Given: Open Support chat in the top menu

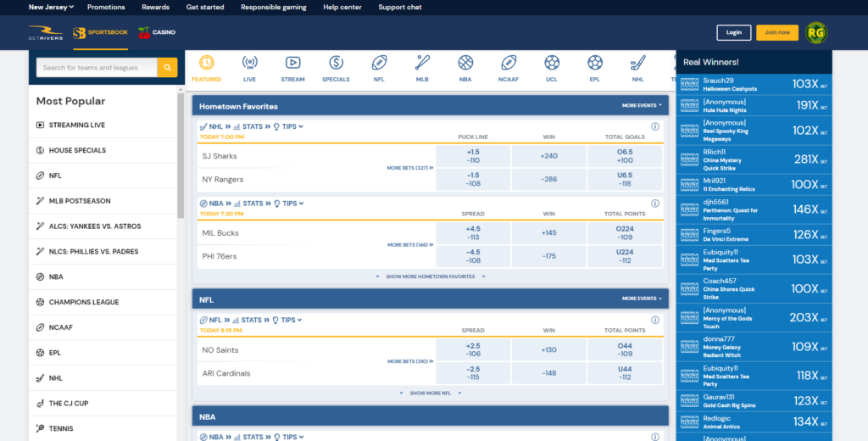Looking at the screenshot, I should coord(400,7).
